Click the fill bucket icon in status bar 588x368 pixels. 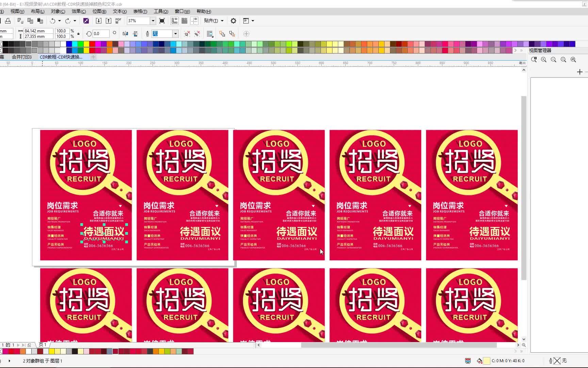[x=479, y=361]
